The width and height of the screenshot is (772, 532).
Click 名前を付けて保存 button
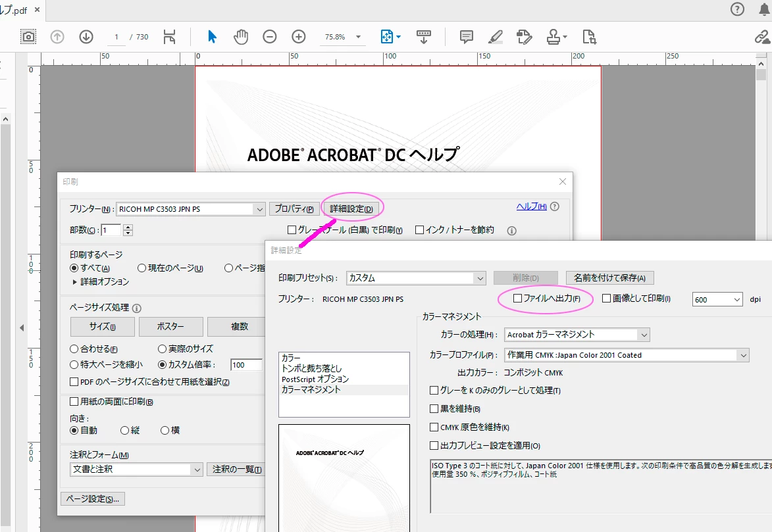(x=609, y=278)
